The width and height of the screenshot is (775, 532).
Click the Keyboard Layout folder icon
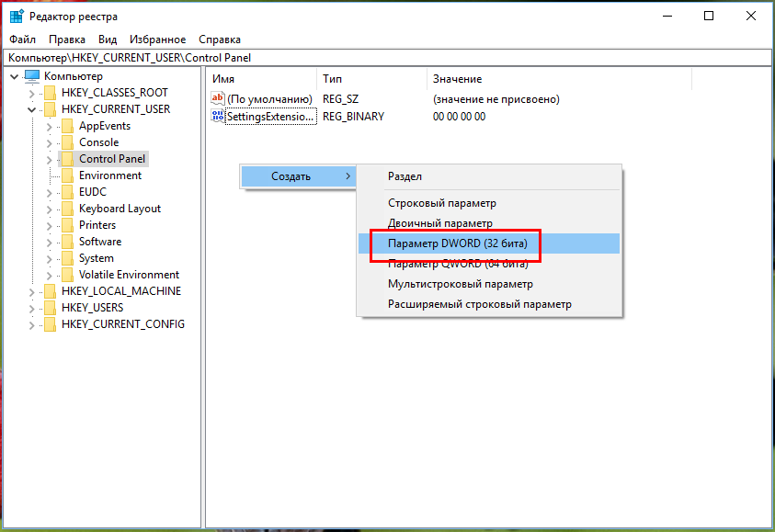[x=67, y=209]
